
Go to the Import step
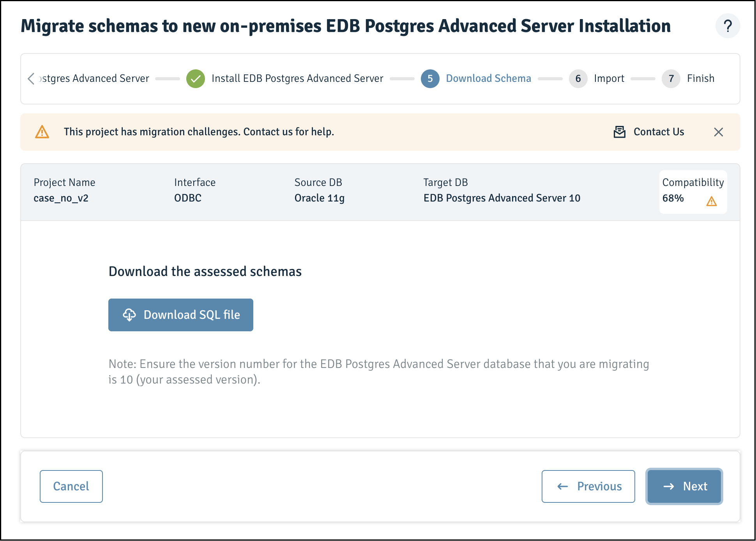click(x=609, y=79)
